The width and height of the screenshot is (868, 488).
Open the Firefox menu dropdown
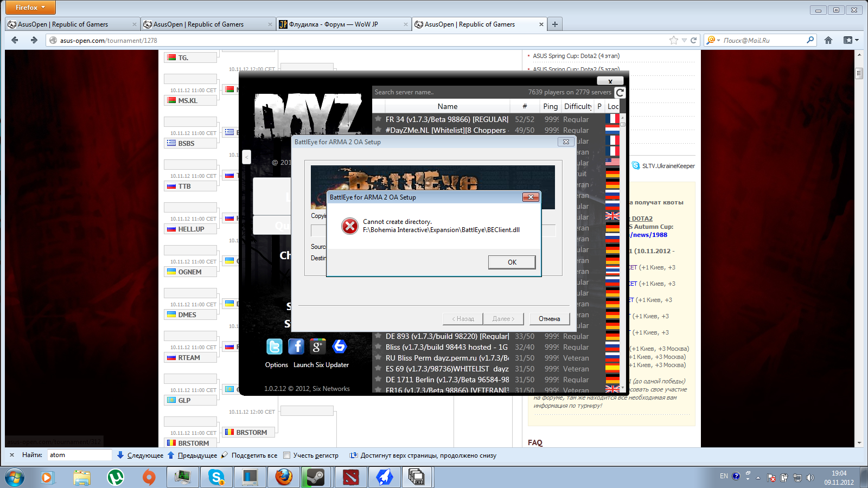coord(30,8)
